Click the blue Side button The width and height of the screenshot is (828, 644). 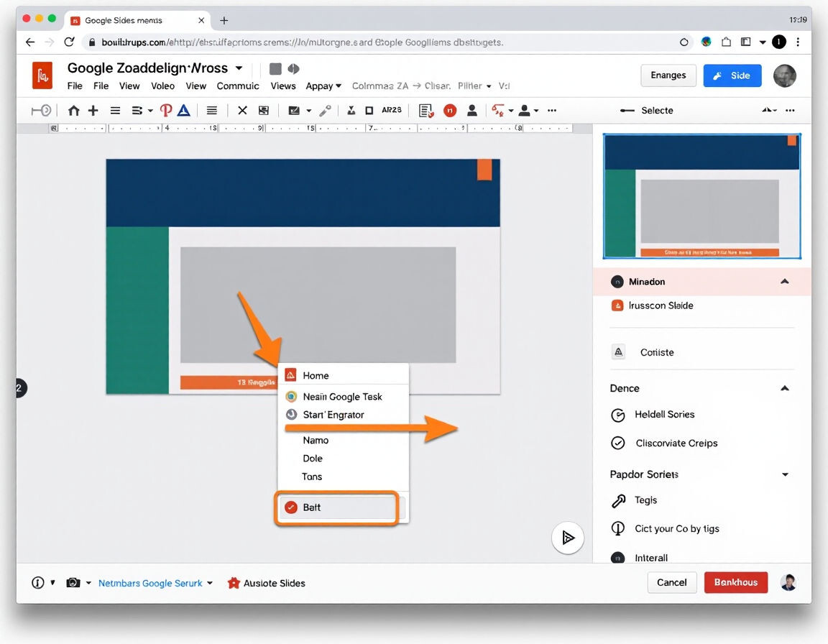coord(732,75)
